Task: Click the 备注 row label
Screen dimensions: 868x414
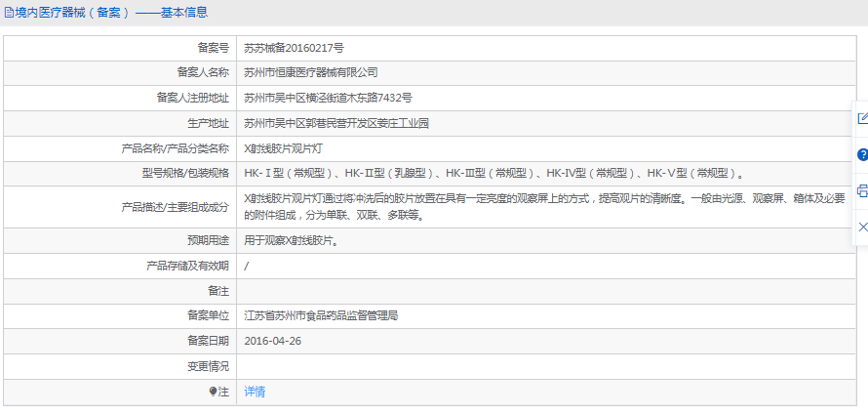Action: point(218,291)
